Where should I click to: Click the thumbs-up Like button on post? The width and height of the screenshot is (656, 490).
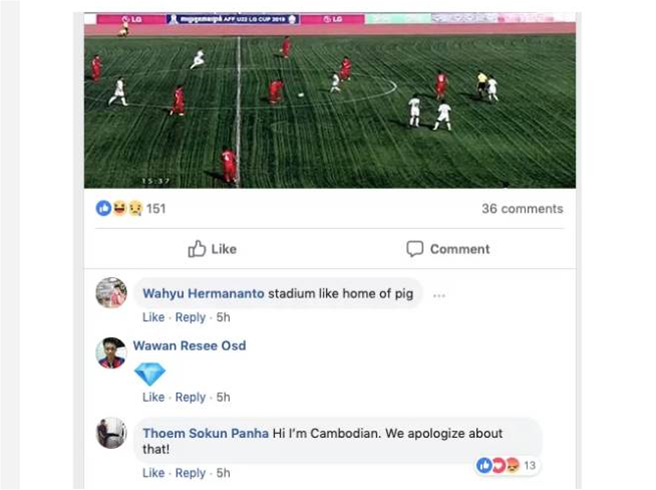212,249
